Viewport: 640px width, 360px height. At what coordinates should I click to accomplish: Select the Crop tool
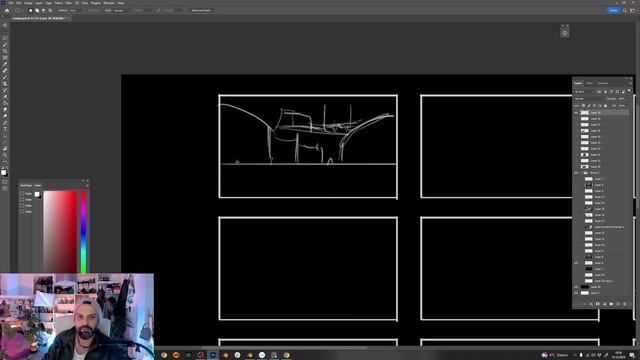click(x=5, y=51)
